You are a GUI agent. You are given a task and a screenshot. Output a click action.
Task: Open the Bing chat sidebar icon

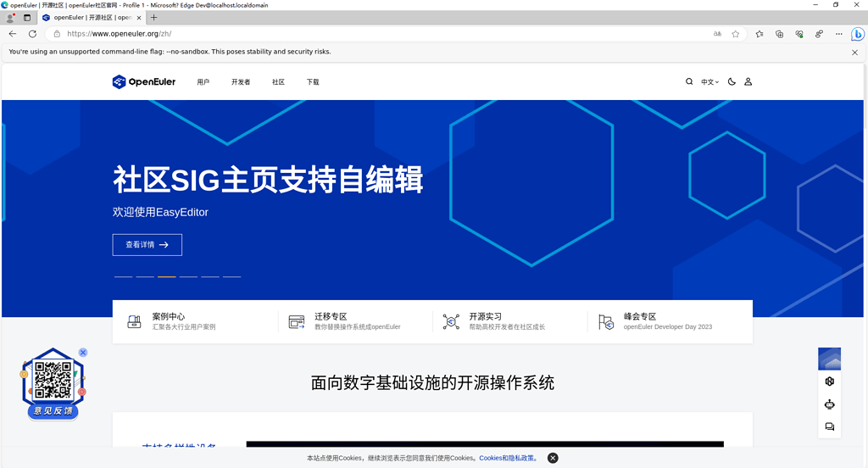click(x=858, y=34)
